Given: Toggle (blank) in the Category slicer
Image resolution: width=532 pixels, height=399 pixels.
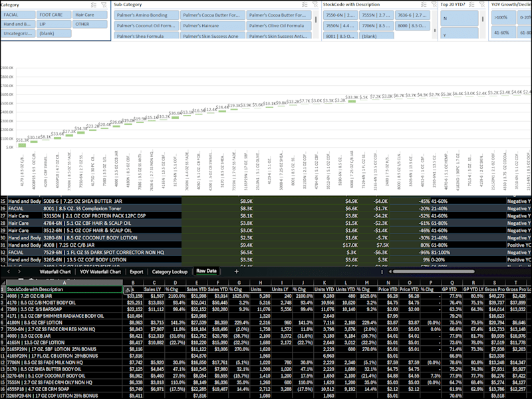Looking at the screenshot, I should point(54,33).
